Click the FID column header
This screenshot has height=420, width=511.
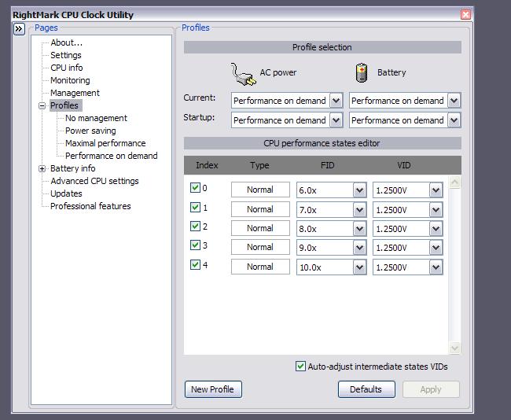(x=328, y=165)
